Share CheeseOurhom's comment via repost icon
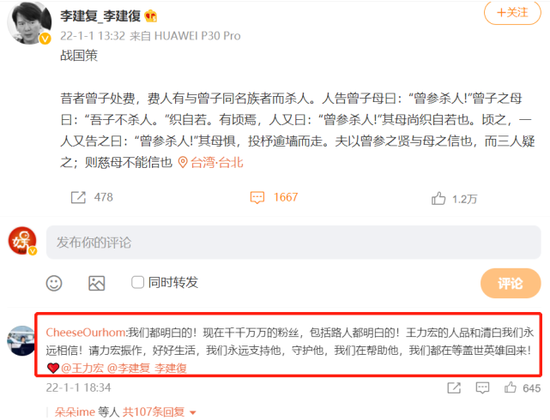Viewport: 550px width, 420px height. (x=454, y=388)
